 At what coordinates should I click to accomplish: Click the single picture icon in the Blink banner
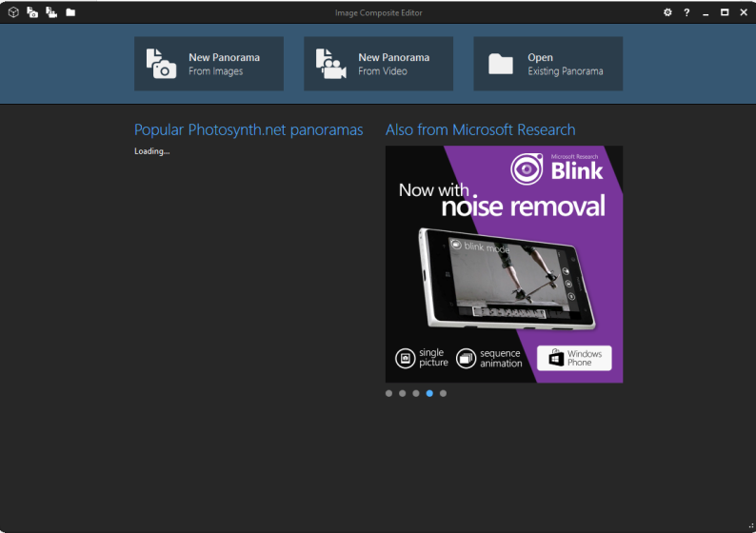405,358
